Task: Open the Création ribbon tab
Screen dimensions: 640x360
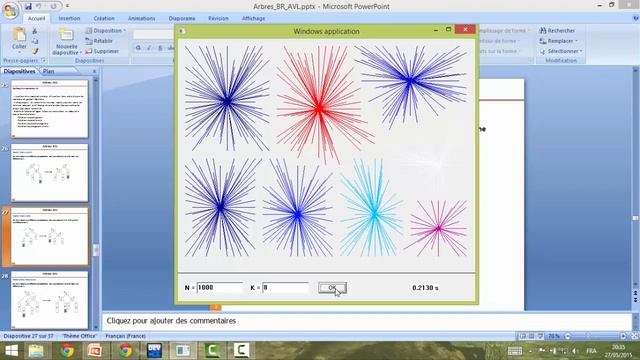Action: coord(104,18)
